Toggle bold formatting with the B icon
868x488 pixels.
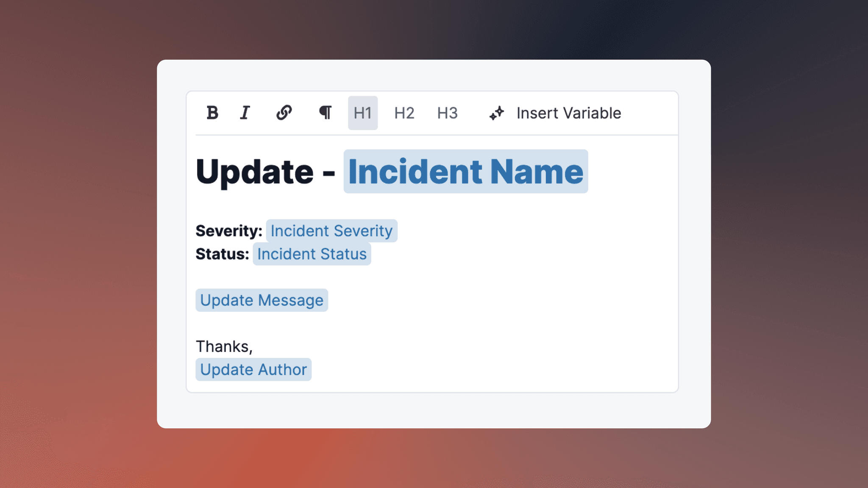[x=212, y=113]
